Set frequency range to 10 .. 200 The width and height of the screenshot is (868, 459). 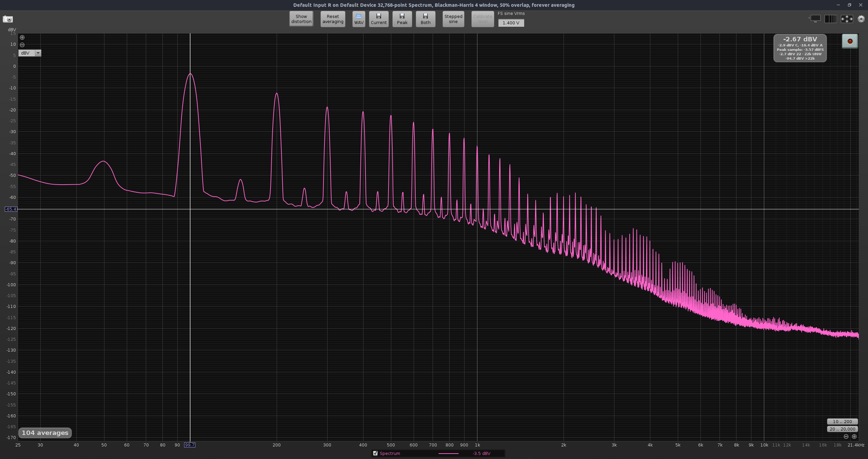click(x=842, y=422)
